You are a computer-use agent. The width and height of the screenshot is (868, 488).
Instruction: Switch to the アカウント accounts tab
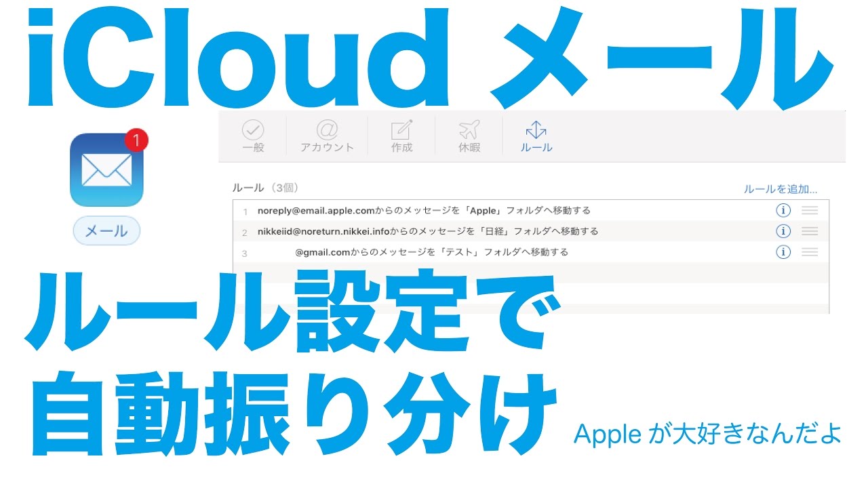[327, 136]
